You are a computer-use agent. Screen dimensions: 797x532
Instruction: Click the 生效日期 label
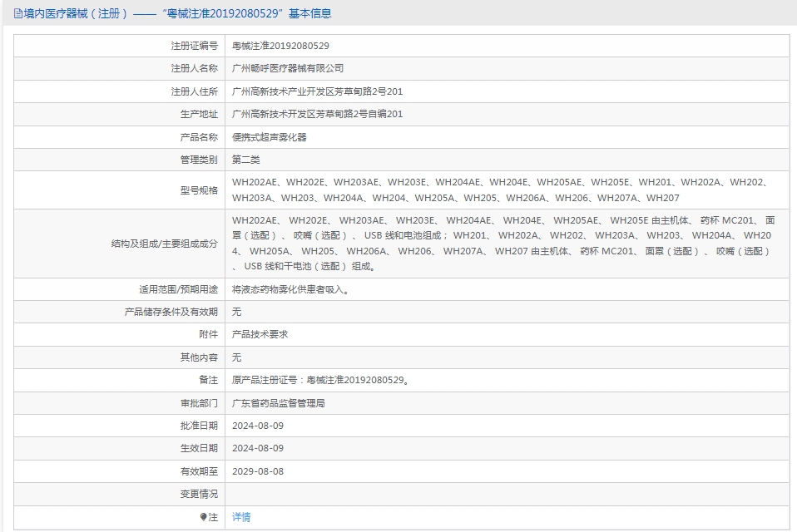[x=199, y=448]
